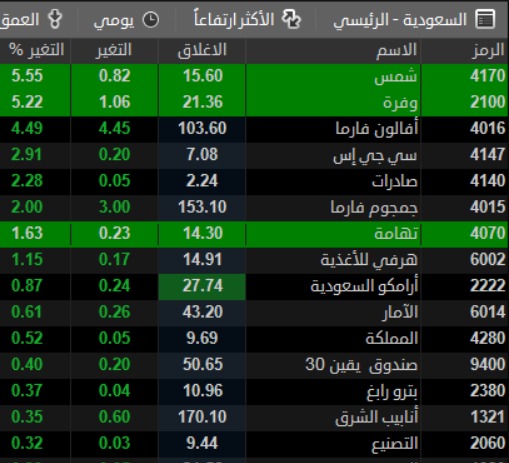
Task: Click closing price 50.65
Action: coord(202,365)
